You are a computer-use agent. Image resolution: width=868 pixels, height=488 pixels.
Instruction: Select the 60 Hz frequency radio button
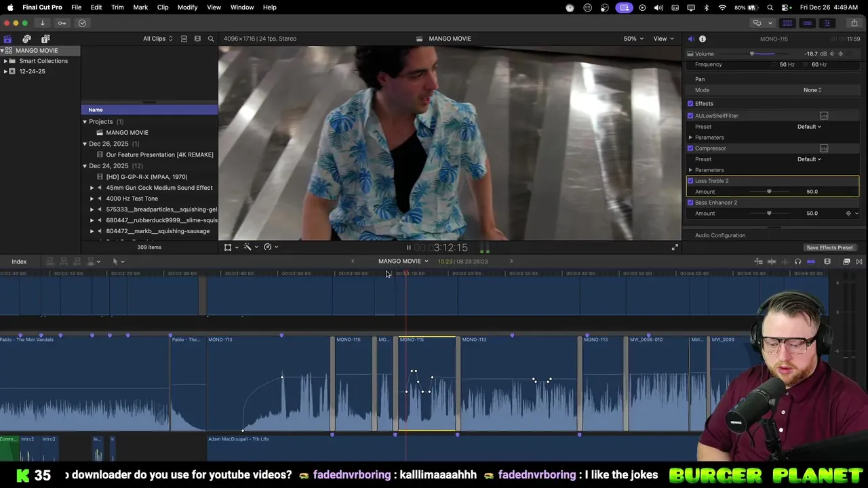(806, 64)
